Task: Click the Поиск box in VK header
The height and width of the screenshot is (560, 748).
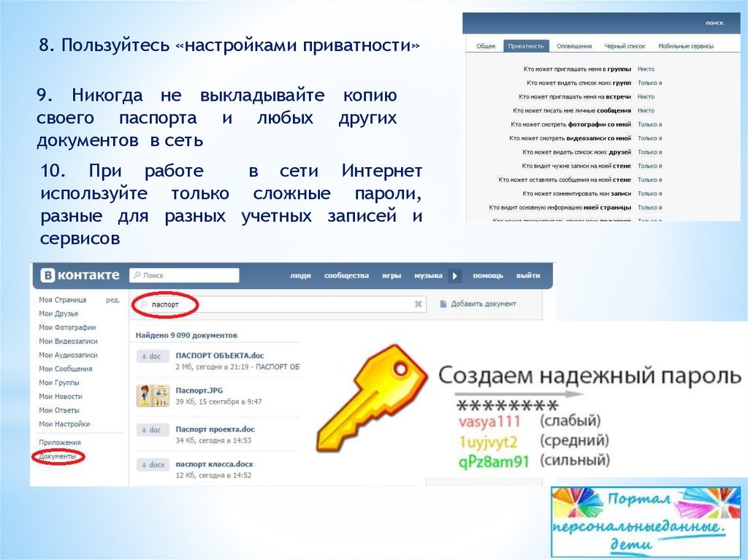Action: pos(184,275)
